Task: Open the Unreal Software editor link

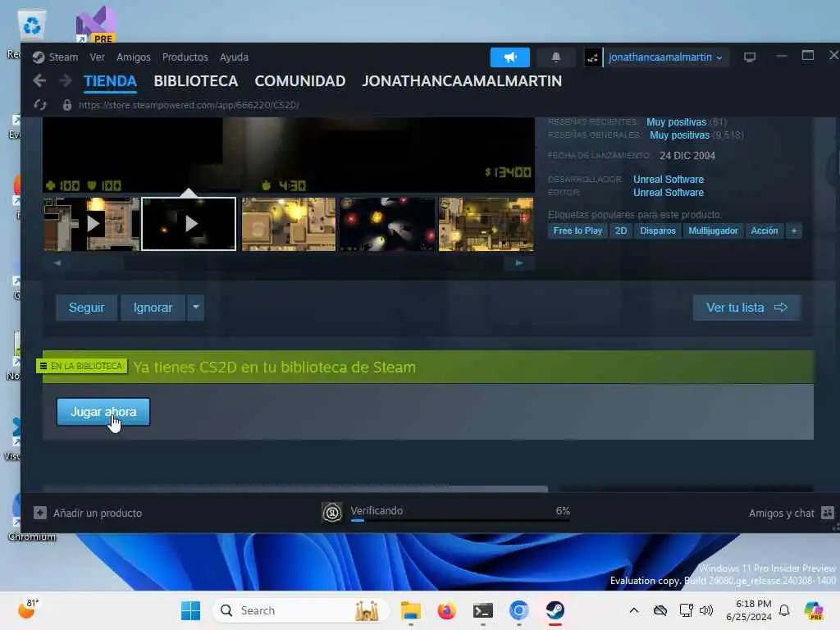Action: click(668, 193)
